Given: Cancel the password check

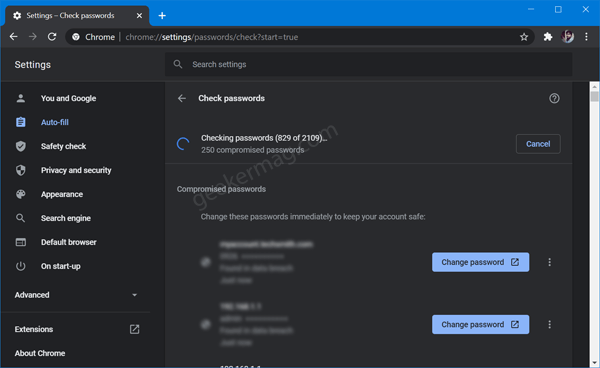Looking at the screenshot, I should point(538,144).
